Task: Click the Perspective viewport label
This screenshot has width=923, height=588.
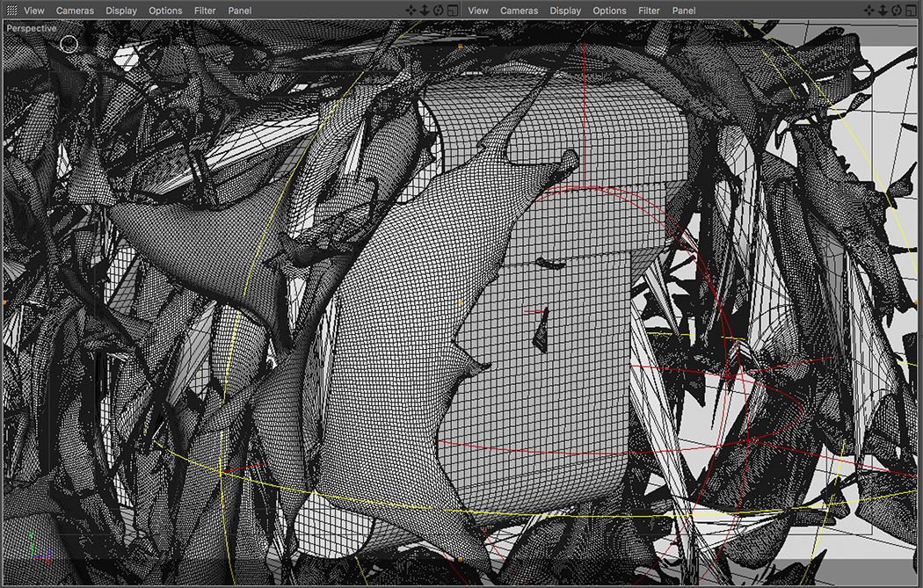Action: tap(32, 28)
